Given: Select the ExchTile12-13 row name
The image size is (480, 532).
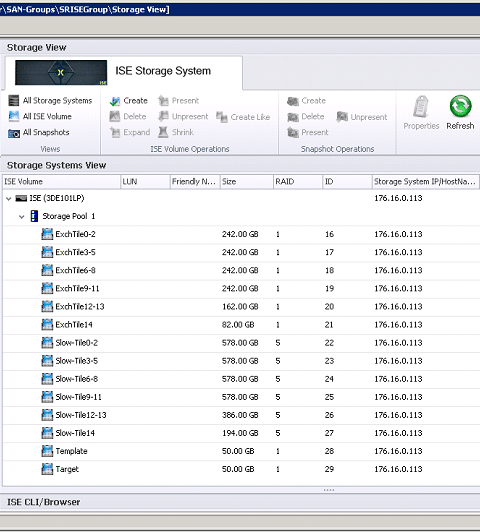Looking at the screenshot, I should coord(80,307).
